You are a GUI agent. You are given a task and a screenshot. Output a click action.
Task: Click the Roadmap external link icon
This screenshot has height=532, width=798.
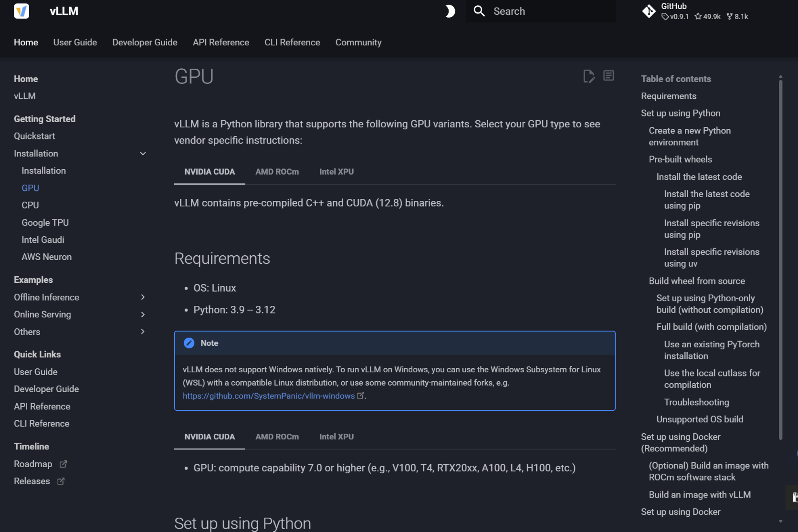[63, 464]
